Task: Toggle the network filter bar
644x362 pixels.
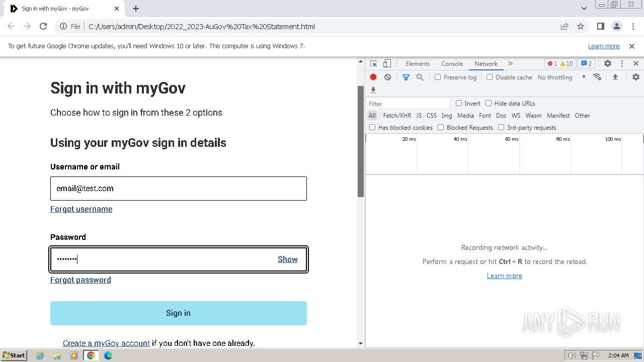Action: [406, 77]
